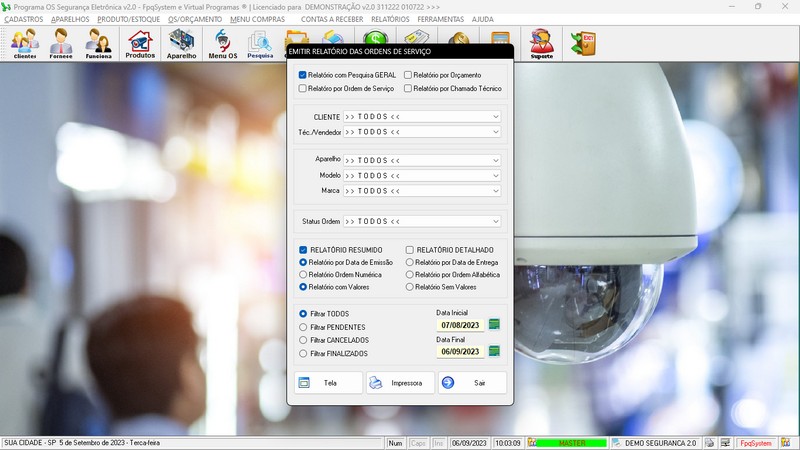This screenshot has height=450, width=800.
Task: Select Relatório Sem Valores
Action: (x=409, y=287)
